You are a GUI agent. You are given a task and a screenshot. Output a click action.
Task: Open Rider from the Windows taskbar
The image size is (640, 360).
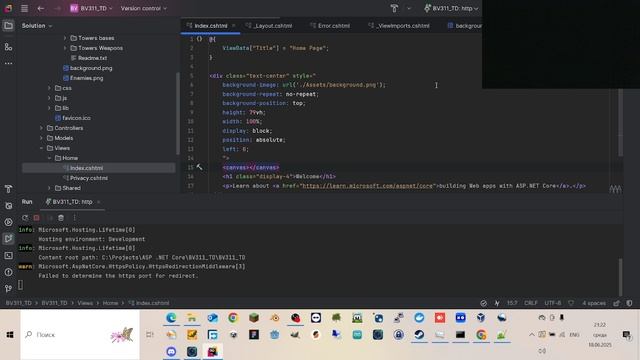tap(213, 351)
